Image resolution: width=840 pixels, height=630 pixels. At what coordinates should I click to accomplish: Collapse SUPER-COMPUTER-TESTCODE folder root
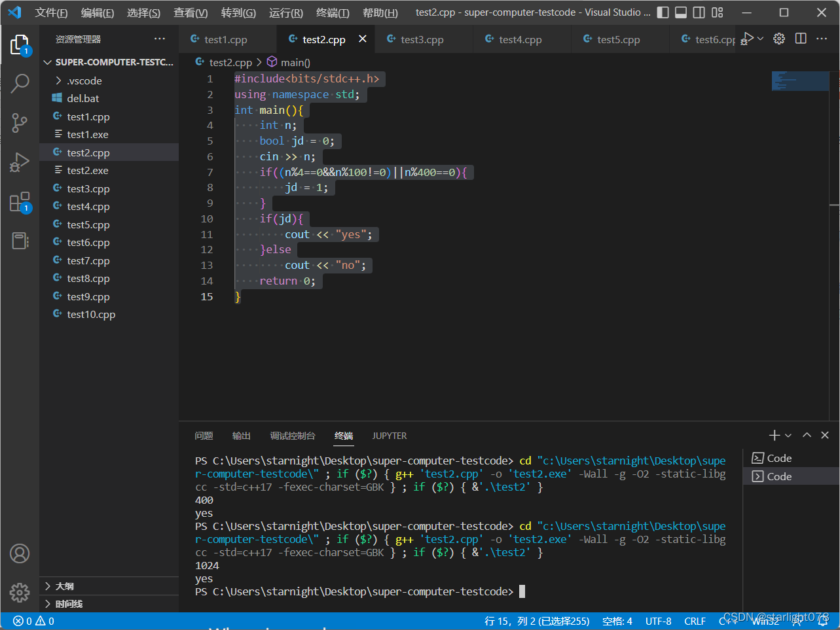coord(109,62)
